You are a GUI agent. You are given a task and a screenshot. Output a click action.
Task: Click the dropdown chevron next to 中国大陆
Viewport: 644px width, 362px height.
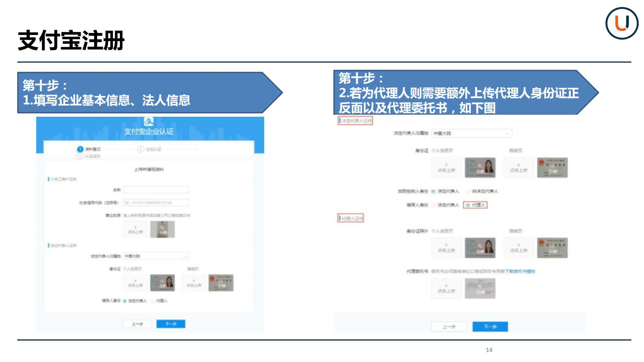(x=507, y=133)
